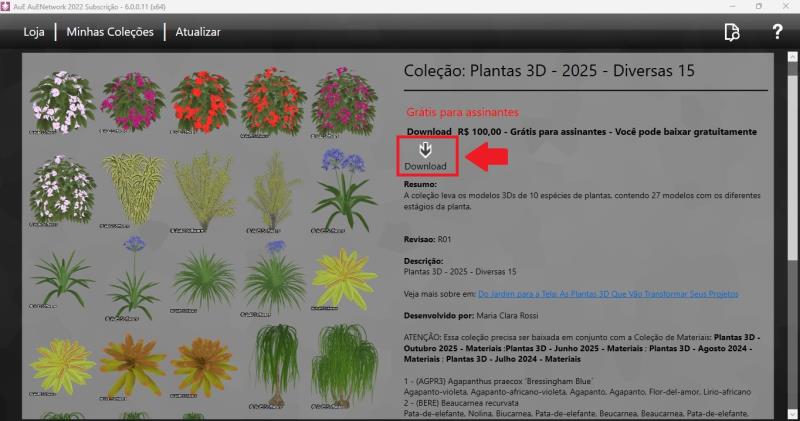Screen dimensions: 800x421
Task: Click the Download label under the arrow icon
Action: (425, 166)
